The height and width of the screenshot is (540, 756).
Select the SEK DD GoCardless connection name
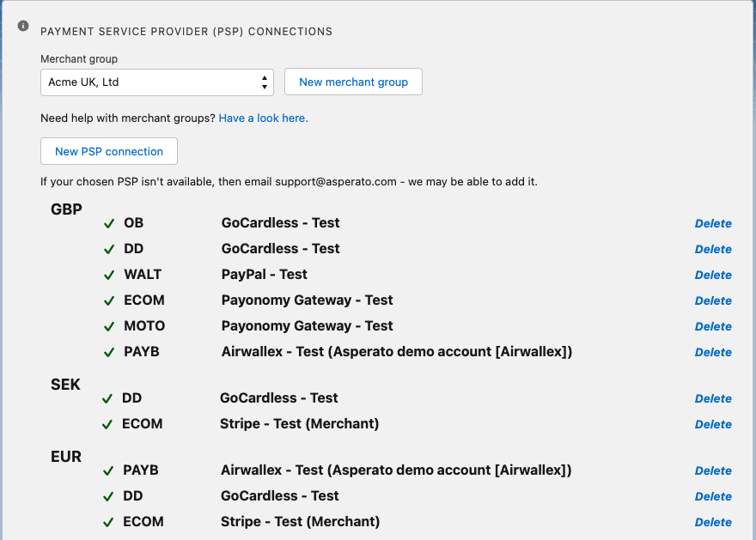coord(279,398)
